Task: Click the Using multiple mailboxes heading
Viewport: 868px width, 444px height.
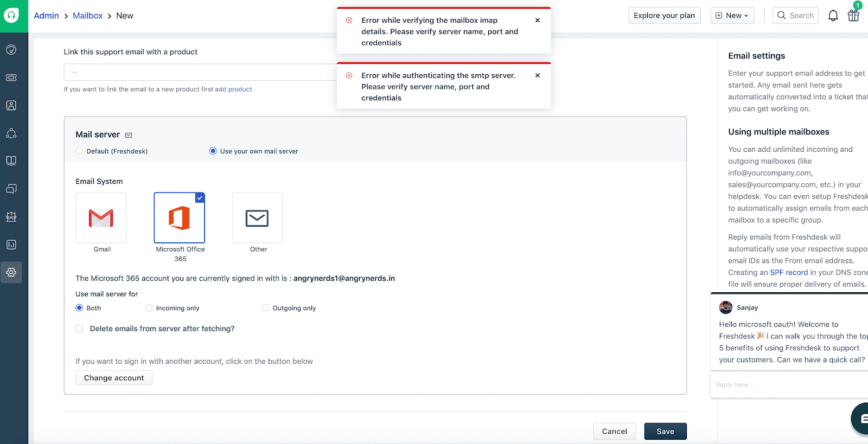Action: (x=778, y=132)
